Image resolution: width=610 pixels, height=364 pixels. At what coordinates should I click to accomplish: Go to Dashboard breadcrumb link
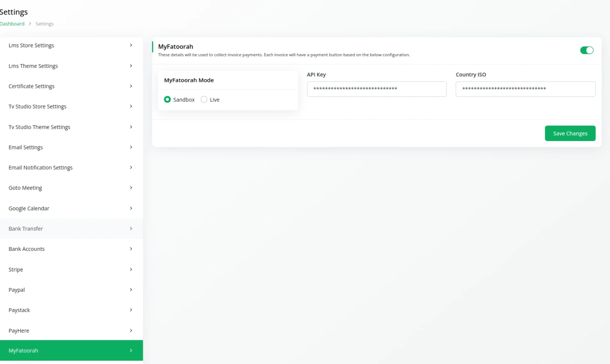tap(12, 24)
